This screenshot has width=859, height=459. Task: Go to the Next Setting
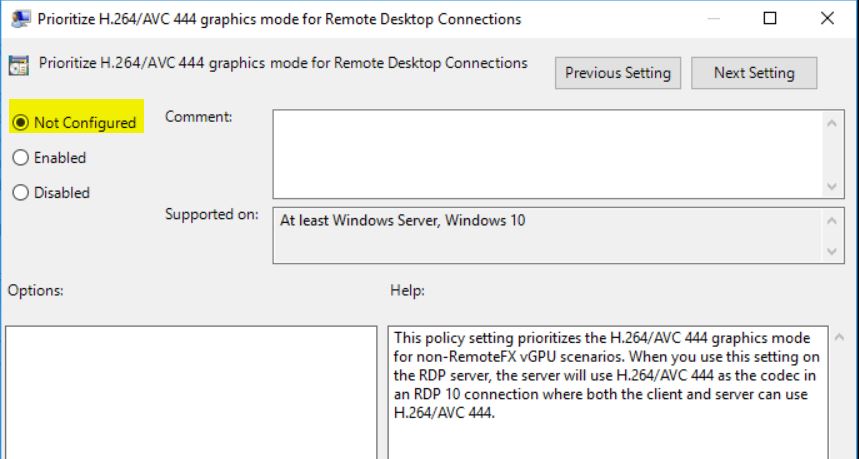click(754, 73)
